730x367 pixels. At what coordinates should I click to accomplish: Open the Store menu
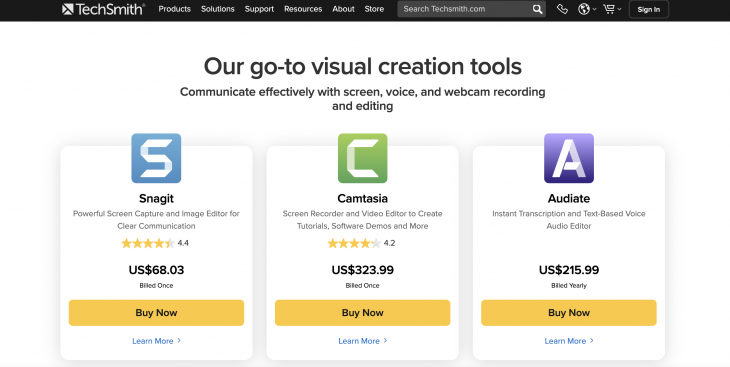tap(374, 9)
